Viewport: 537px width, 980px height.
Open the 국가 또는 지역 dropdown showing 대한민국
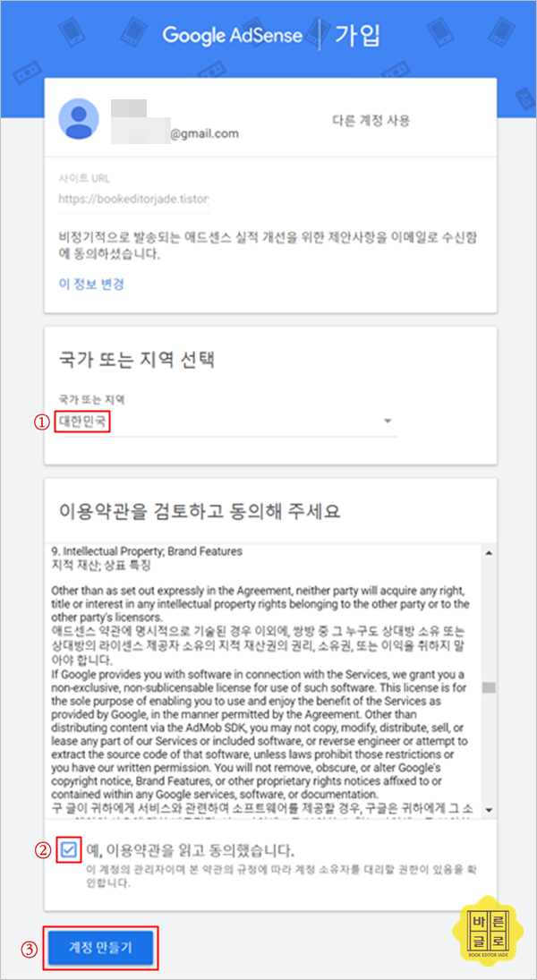tap(228, 422)
